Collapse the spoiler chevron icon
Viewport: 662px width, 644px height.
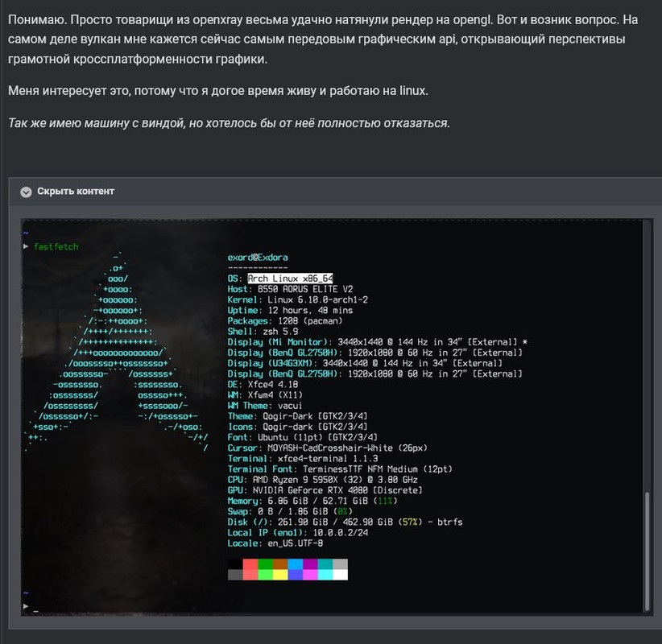coord(27,192)
